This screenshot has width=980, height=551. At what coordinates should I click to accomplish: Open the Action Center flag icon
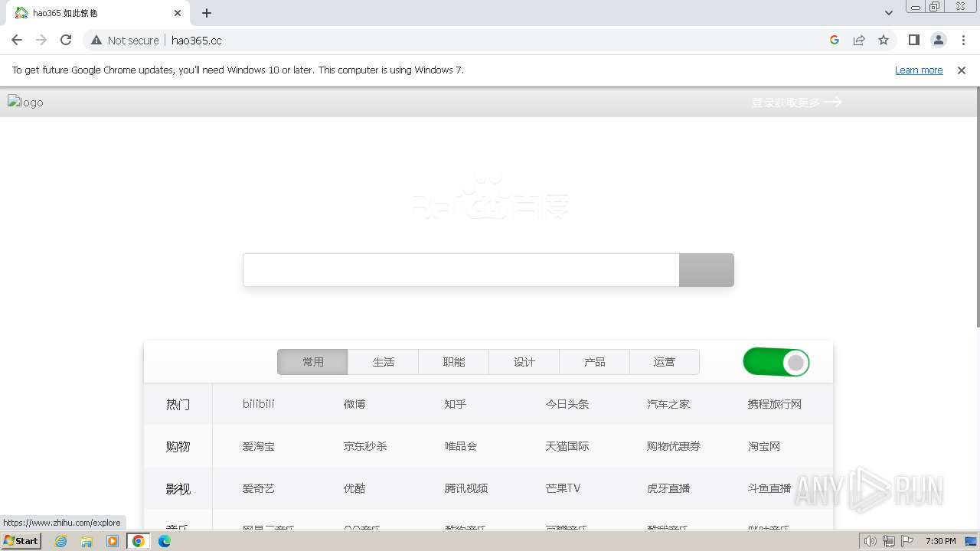(x=907, y=541)
